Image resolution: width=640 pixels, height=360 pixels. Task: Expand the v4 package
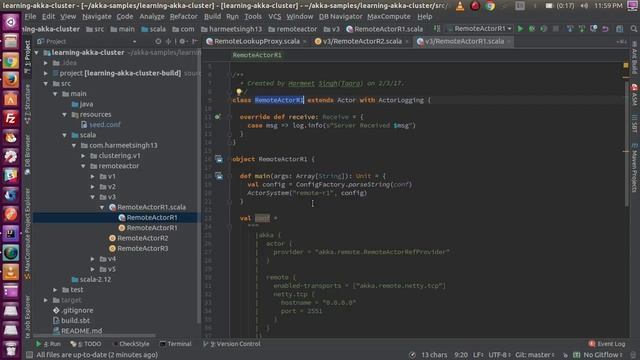coord(93,259)
